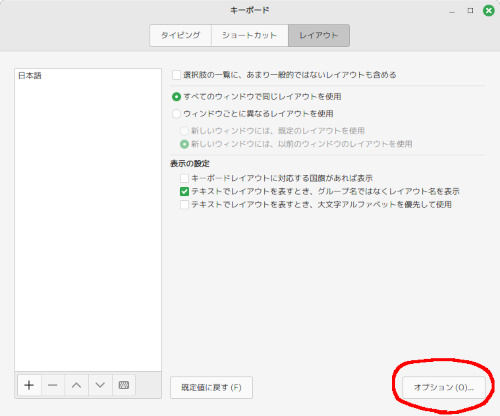Screen dimensions: 500x416
Task: Move layout up with up-arrow icon
Action: tap(76, 385)
